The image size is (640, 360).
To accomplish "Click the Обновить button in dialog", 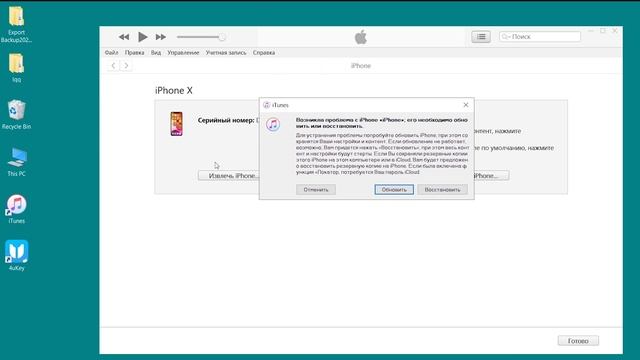I will [x=394, y=189].
